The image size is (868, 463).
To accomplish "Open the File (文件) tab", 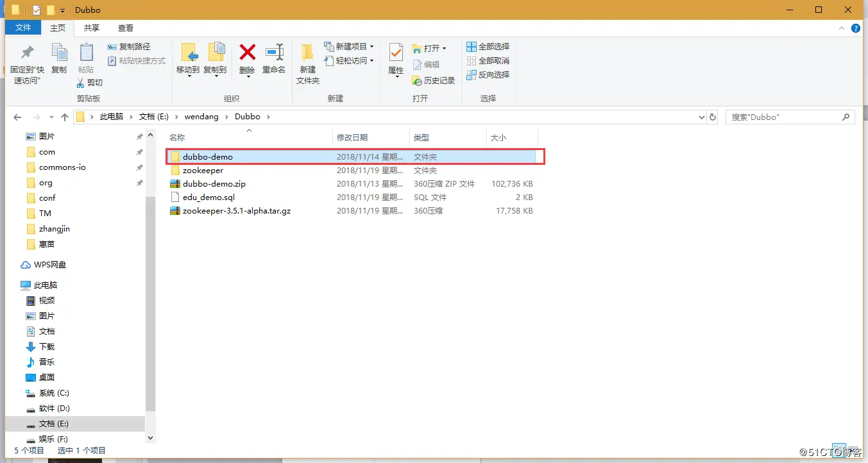I will point(23,28).
